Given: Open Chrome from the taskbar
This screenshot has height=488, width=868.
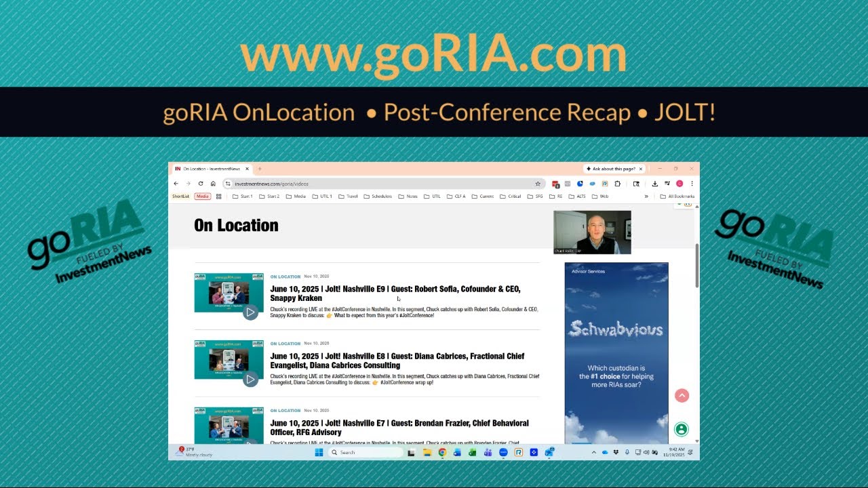Looking at the screenshot, I should 442,453.
